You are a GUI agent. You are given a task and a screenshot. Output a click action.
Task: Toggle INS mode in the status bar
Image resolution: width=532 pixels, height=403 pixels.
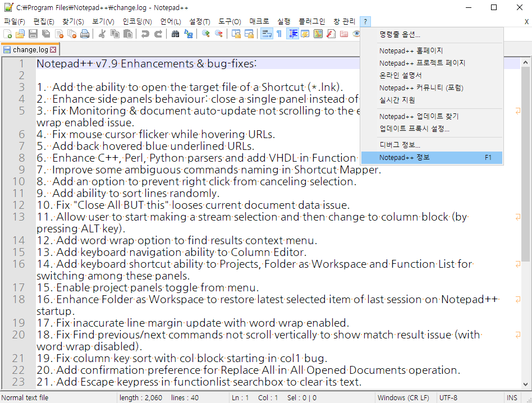pyautogui.click(x=512, y=397)
